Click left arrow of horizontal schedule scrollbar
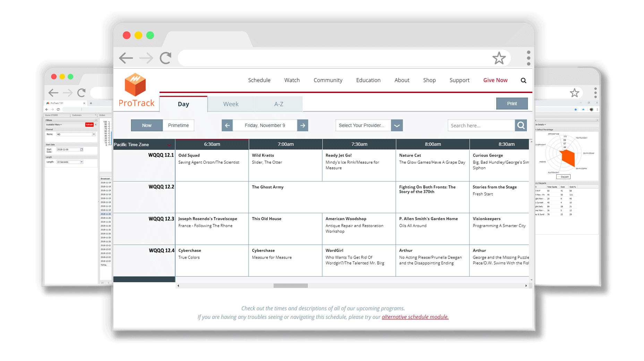The image size is (644, 361). tap(178, 286)
